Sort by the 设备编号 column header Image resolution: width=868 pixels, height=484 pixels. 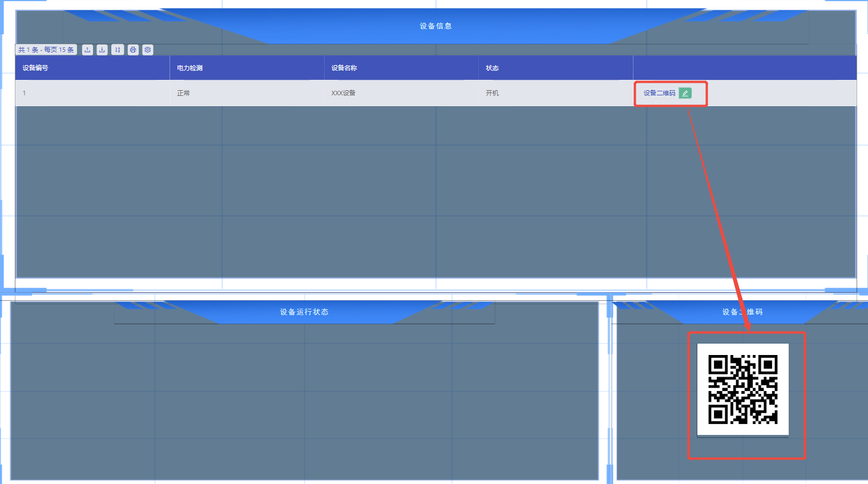[92, 68]
